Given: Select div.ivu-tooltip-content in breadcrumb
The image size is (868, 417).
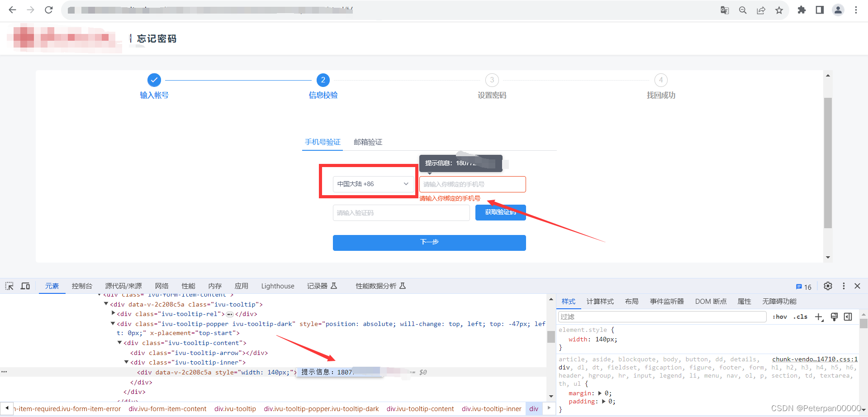Looking at the screenshot, I should pos(420,408).
